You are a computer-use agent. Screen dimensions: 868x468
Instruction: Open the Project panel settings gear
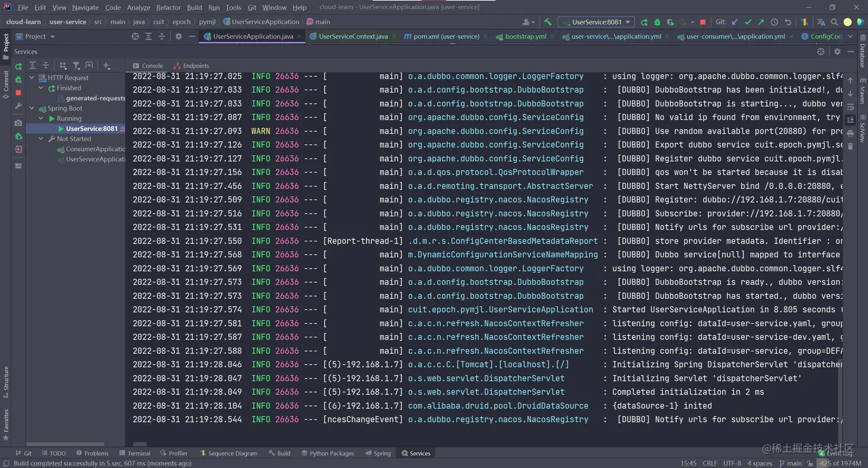[179, 36]
